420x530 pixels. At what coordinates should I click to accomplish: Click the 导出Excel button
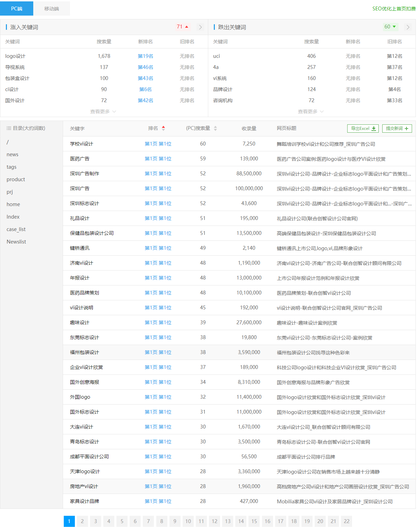pos(362,129)
